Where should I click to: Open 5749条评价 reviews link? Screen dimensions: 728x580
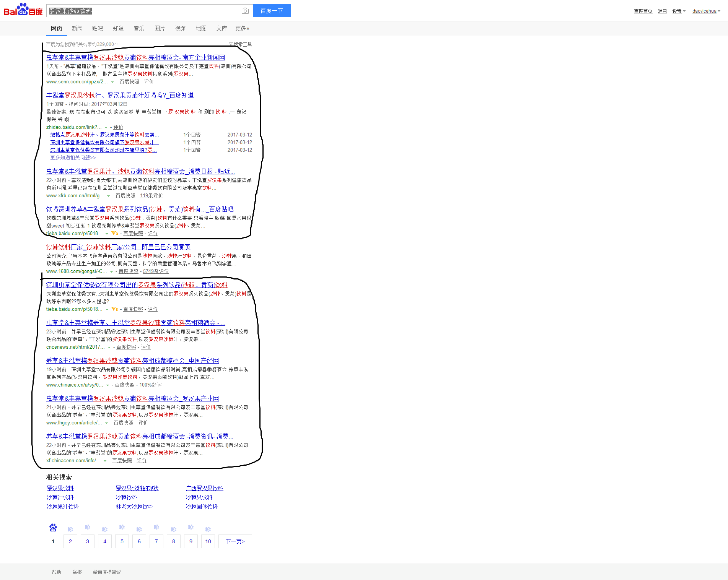pos(156,271)
